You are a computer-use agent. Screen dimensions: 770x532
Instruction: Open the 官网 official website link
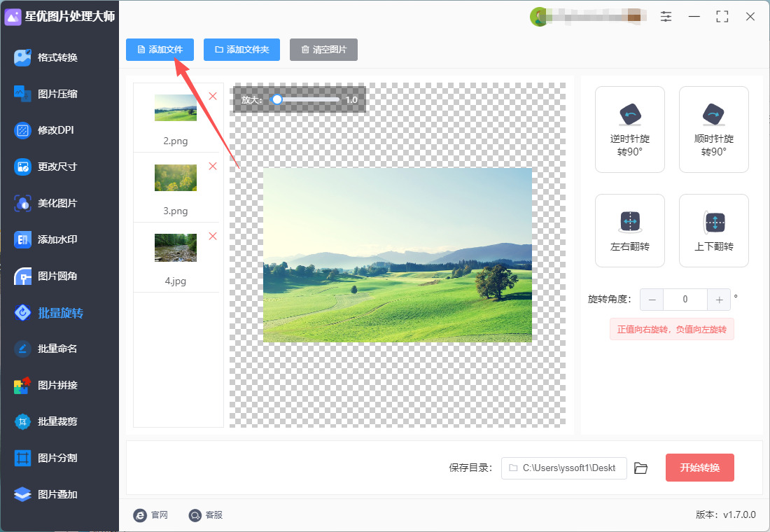[150, 514]
